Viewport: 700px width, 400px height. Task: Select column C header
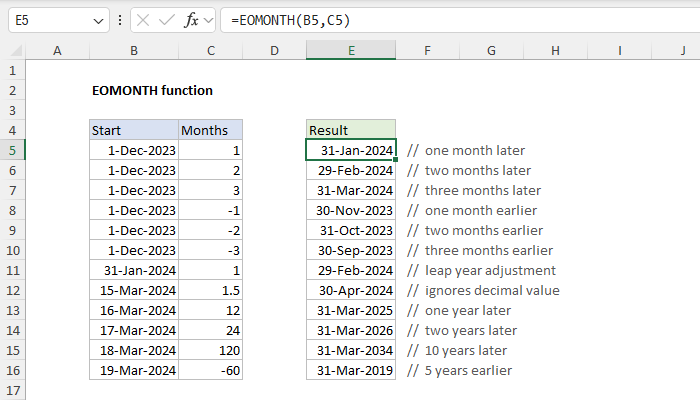(x=211, y=50)
